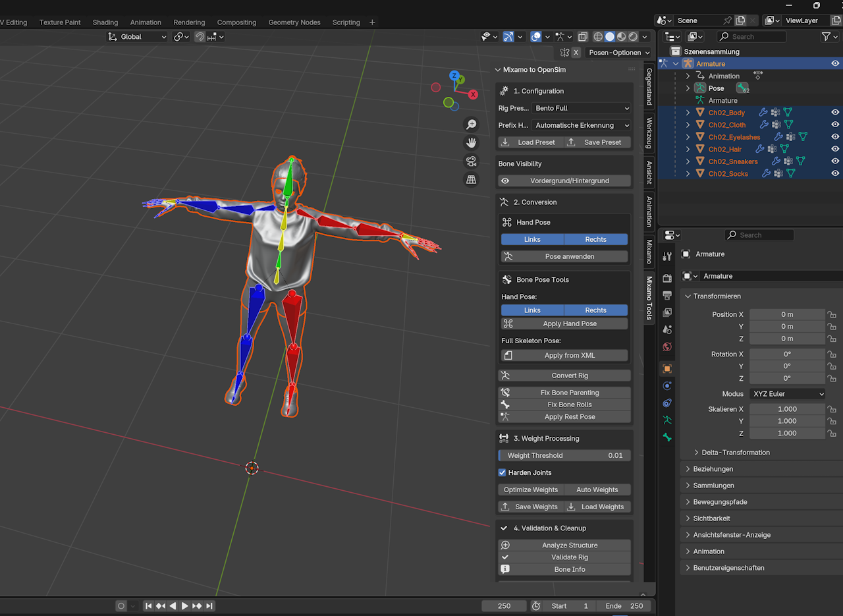843x616 pixels.
Task: Uncheck the Harden Joints checkbox
Action: [503, 472]
